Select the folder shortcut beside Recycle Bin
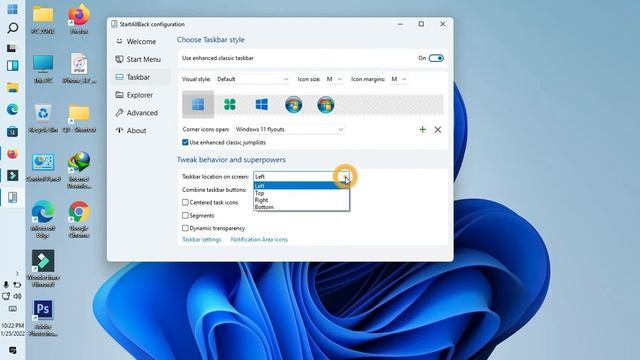This screenshot has width=640, height=360. pos(79,118)
